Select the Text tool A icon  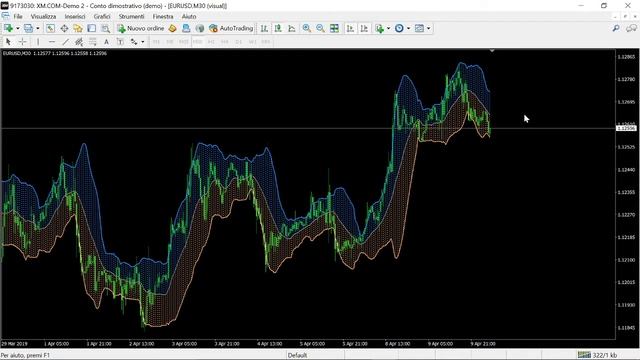pos(106,42)
